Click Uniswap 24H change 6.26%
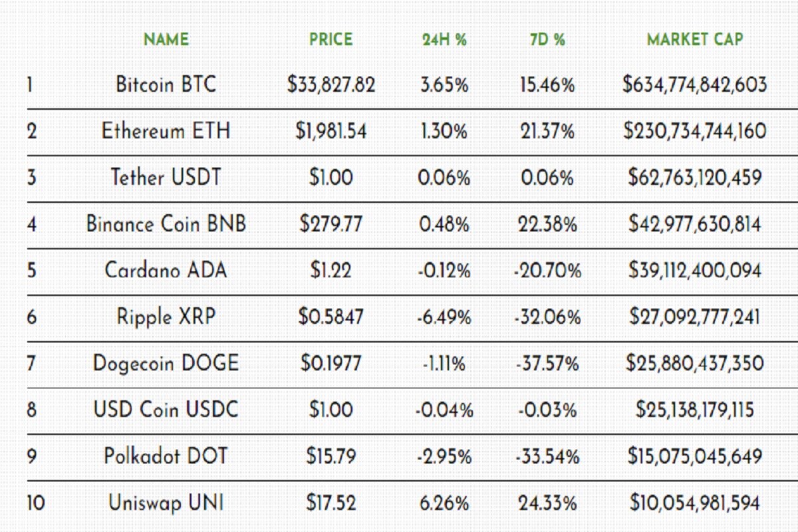The image size is (798, 532). [x=444, y=503]
